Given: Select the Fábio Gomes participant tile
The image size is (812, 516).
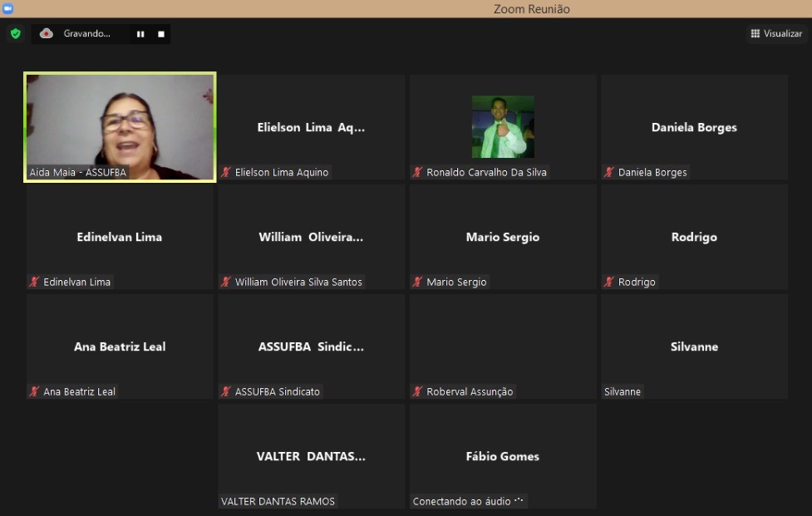Looking at the screenshot, I should point(503,456).
